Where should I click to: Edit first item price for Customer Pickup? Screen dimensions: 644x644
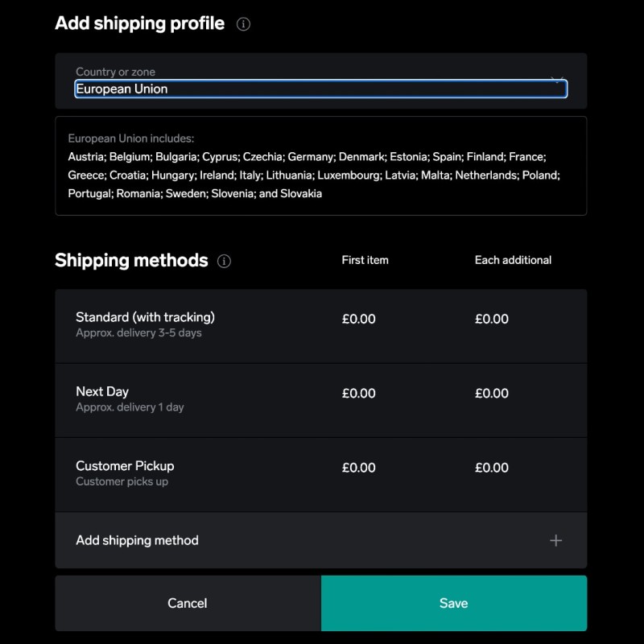[358, 468]
